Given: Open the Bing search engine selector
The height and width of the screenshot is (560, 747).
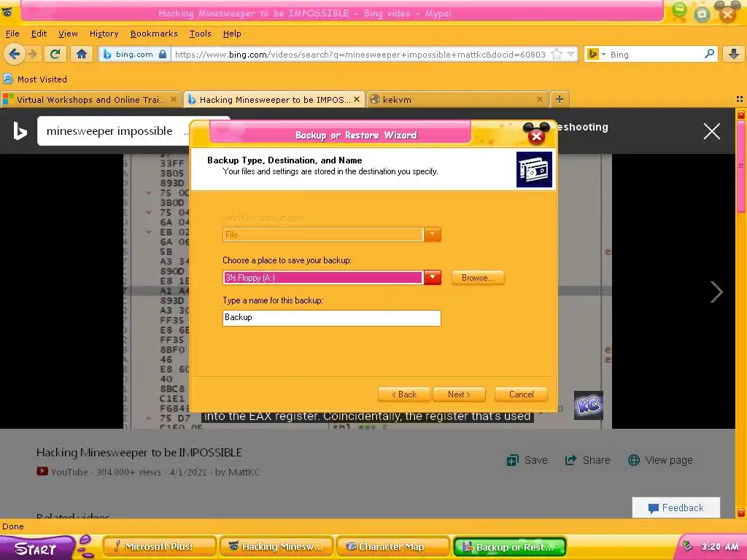Looking at the screenshot, I should point(595,54).
